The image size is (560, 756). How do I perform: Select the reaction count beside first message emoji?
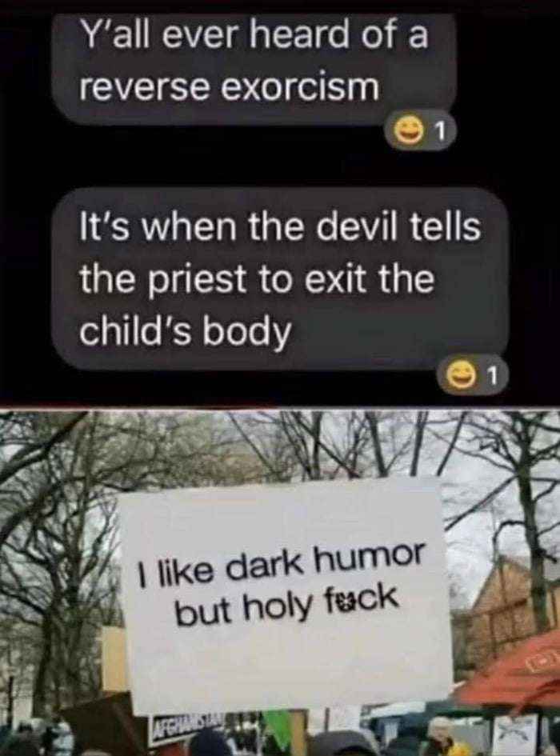[x=438, y=130]
